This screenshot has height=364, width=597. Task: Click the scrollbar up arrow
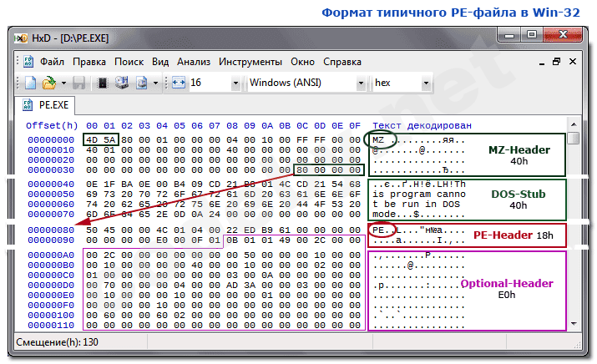pos(574,124)
